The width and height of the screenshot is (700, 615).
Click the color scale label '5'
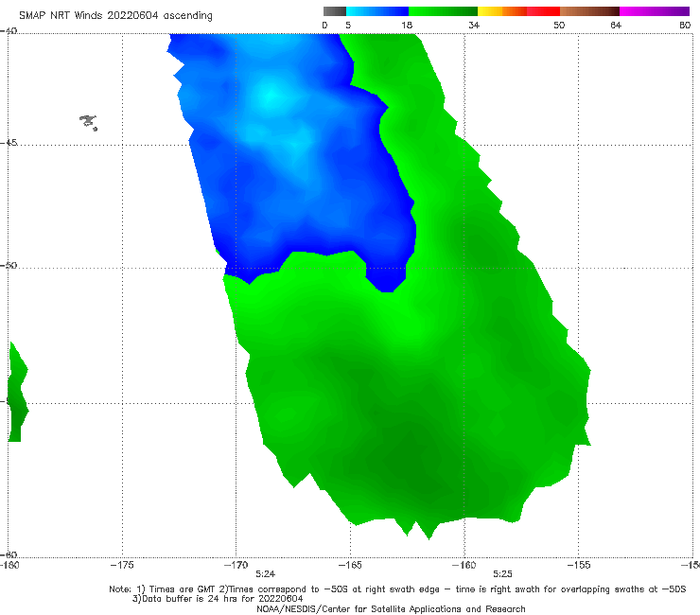coord(348,25)
